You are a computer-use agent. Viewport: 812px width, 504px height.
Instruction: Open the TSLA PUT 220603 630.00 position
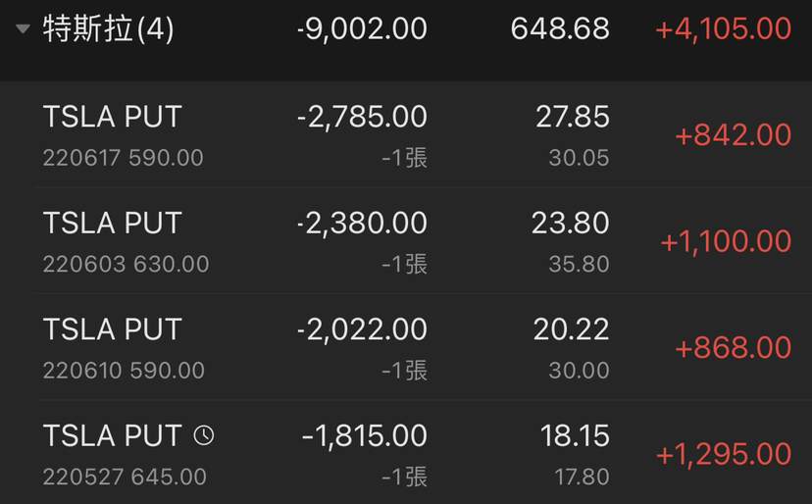point(406,241)
